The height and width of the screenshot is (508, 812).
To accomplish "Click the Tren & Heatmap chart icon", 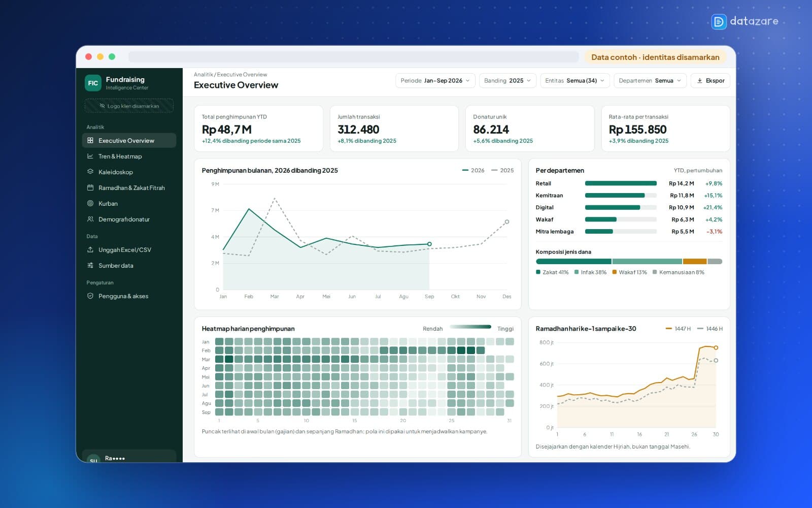I will click(90, 156).
